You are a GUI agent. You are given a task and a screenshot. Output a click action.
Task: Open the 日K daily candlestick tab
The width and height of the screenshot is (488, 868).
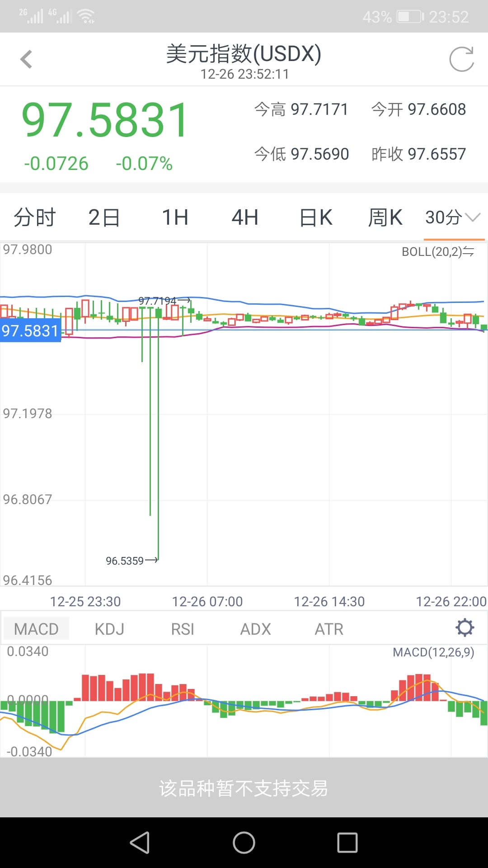coord(316,217)
